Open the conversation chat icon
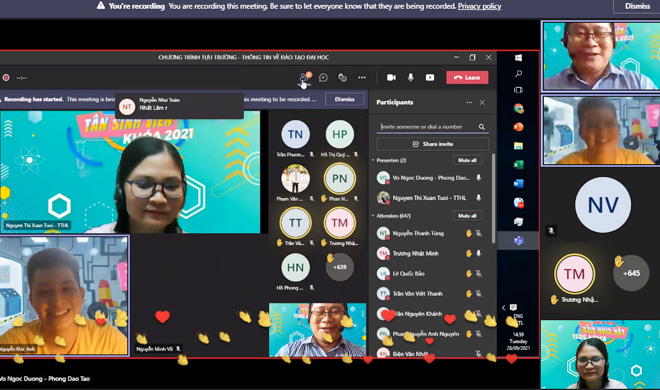The height and width of the screenshot is (390, 660). click(323, 77)
